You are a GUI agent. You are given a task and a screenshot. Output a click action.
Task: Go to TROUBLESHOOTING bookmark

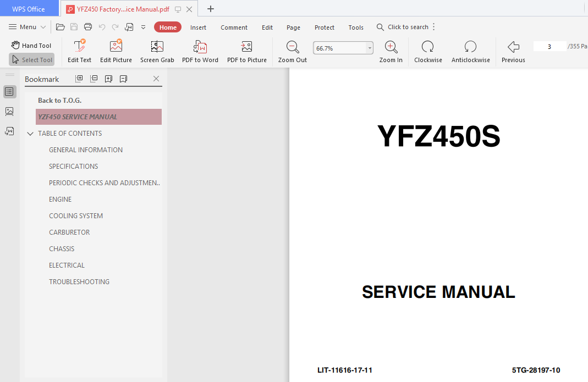[79, 282]
